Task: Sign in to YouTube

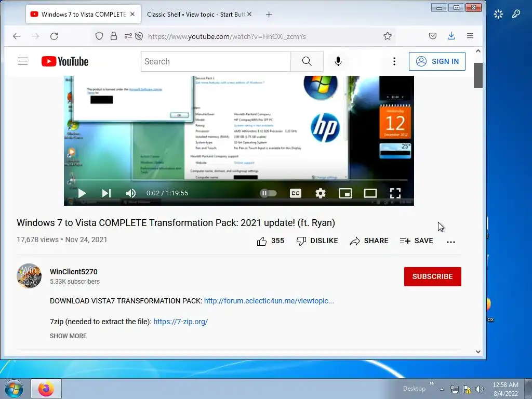Action: click(x=437, y=61)
